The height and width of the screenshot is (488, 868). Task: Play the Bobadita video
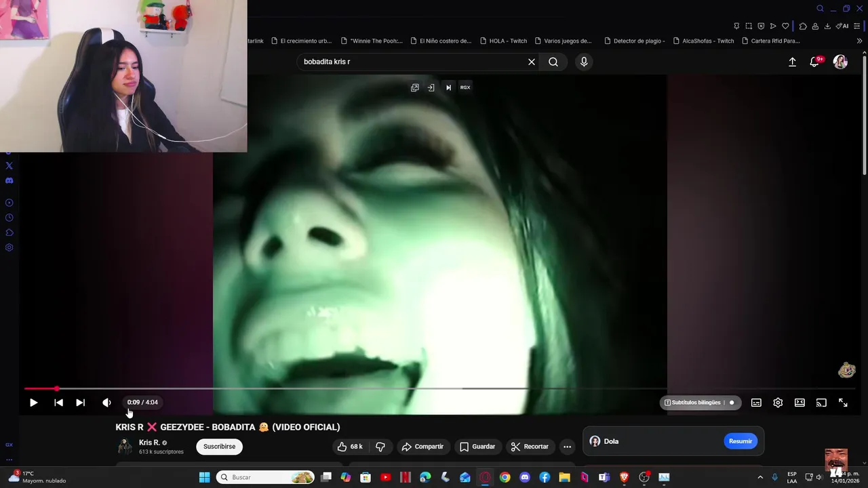pos(33,403)
